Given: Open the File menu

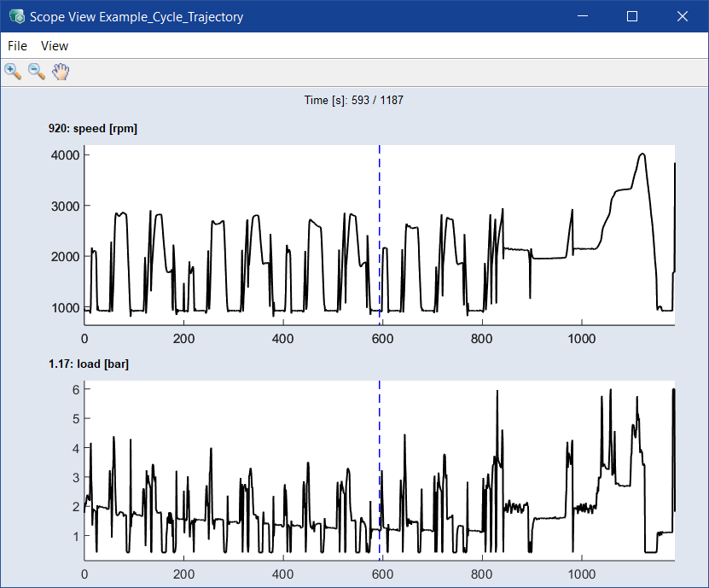Looking at the screenshot, I should (17, 45).
